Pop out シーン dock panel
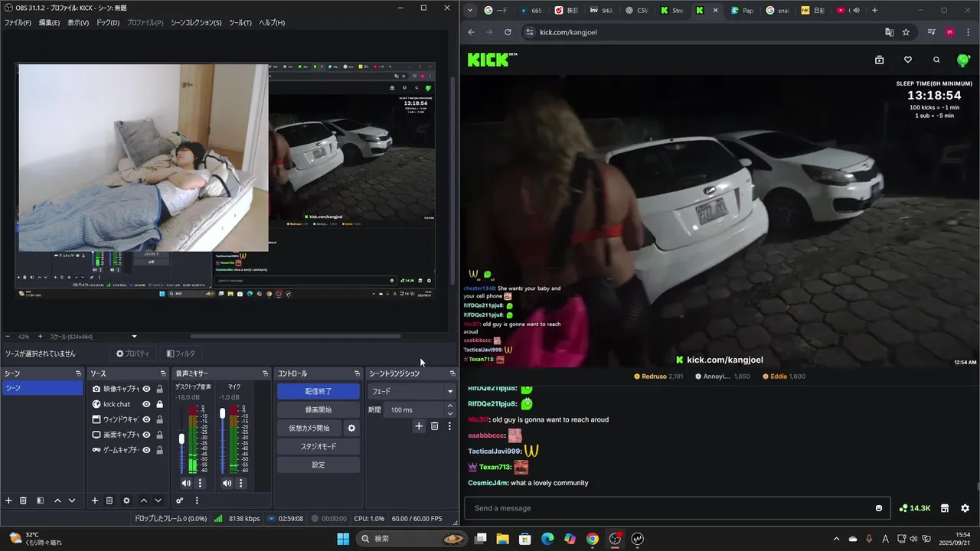980x551 pixels. click(x=78, y=373)
